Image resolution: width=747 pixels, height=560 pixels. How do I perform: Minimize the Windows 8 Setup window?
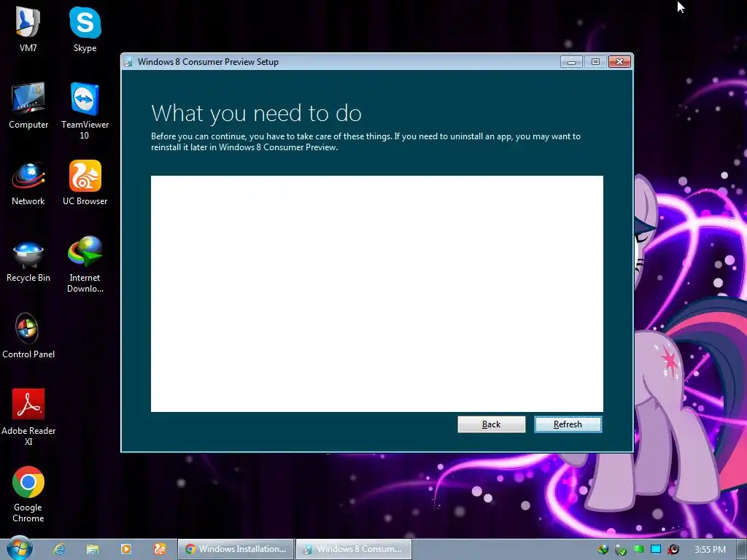[x=571, y=61]
